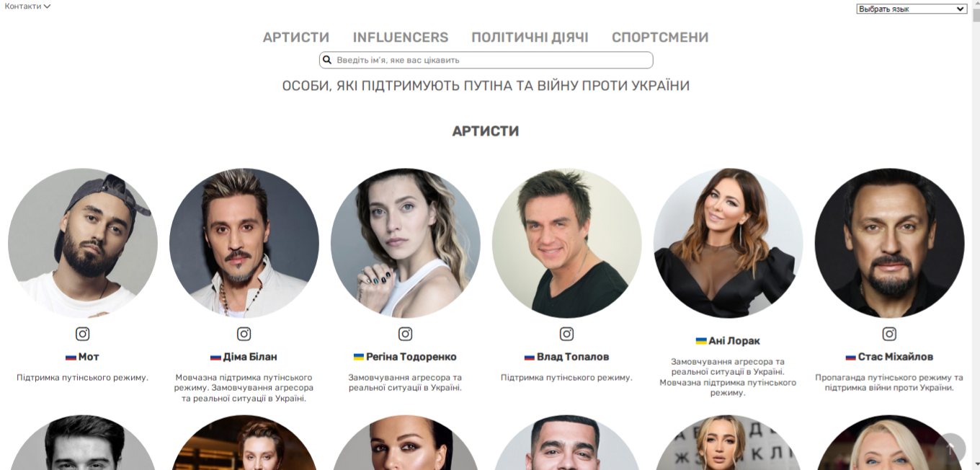Expand the Контакти dropdown menu
The width and height of the screenshot is (980, 470).
click(27, 6)
